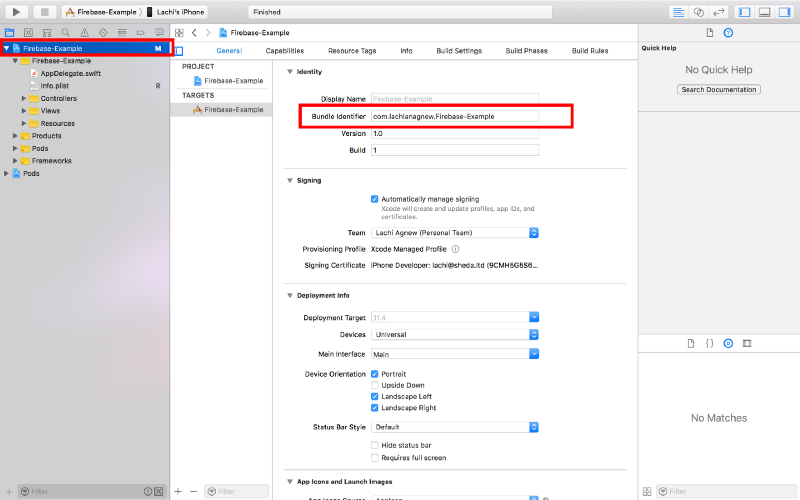
Task: Open Quick Help inspector icon
Action: coord(728,33)
